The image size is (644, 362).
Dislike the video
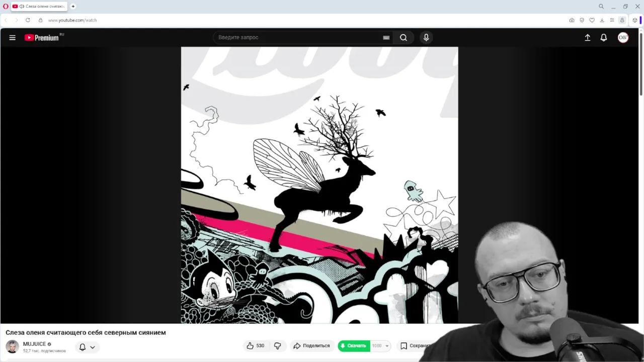[x=278, y=346]
